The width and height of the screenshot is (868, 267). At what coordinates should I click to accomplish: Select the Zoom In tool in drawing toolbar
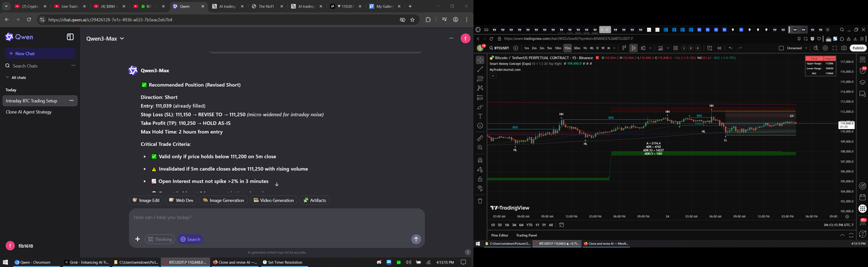coord(480,147)
